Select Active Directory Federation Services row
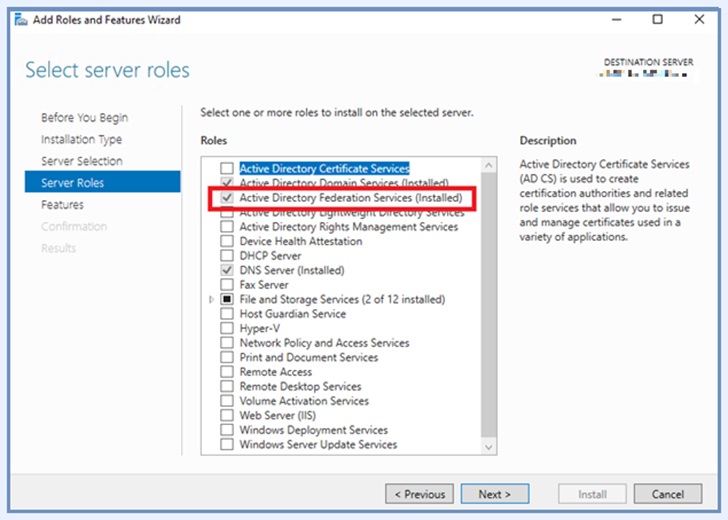Screen dimensions: 728x520 [350, 198]
